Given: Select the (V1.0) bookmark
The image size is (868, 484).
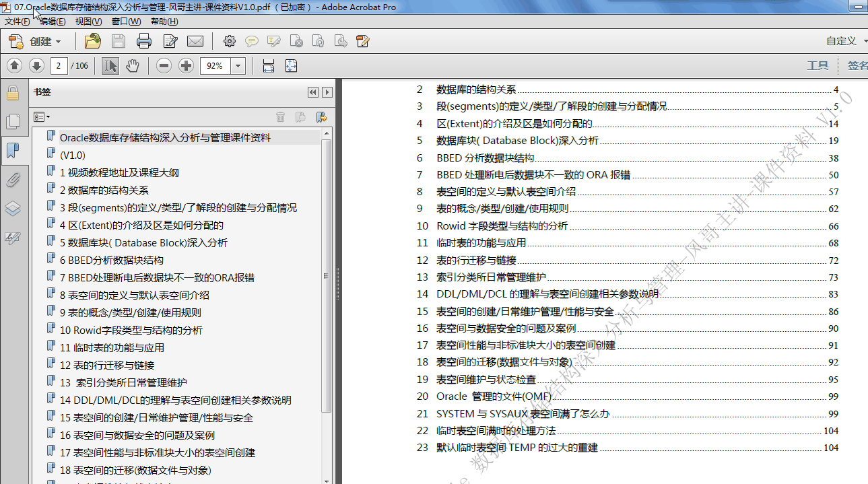Looking at the screenshot, I should [72, 155].
